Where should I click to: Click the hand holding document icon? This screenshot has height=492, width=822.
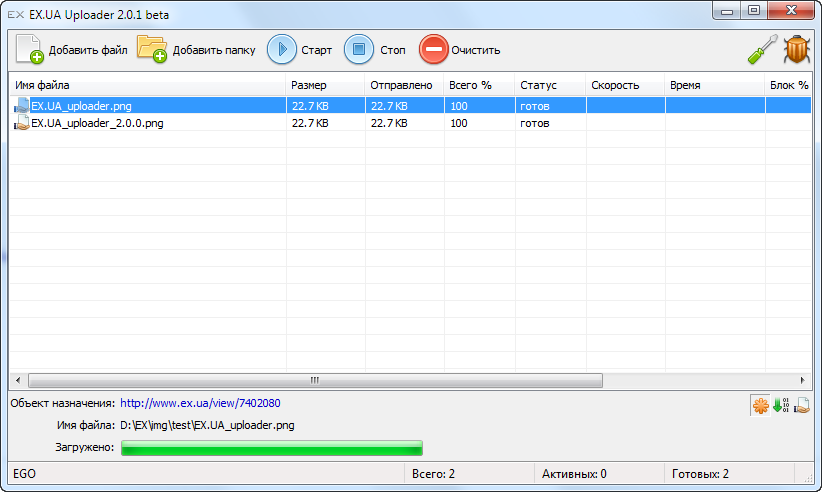[802, 405]
